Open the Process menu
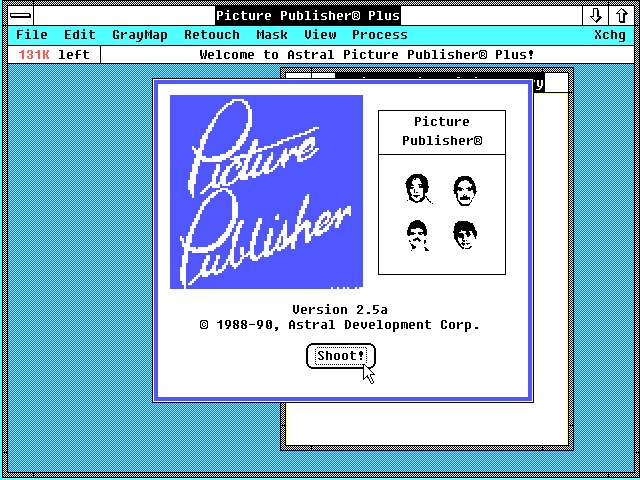The height and width of the screenshot is (480, 640). tap(380, 35)
